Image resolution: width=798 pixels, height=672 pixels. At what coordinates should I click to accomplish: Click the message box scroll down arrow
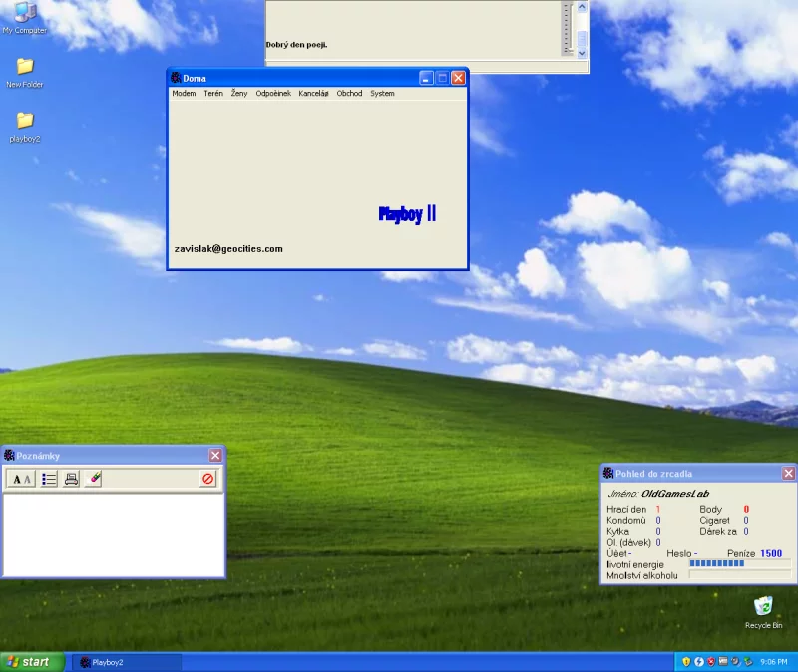click(582, 53)
